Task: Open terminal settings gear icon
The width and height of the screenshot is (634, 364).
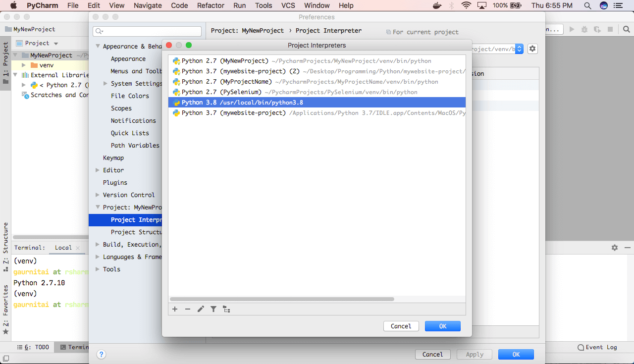Action: tap(615, 248)
